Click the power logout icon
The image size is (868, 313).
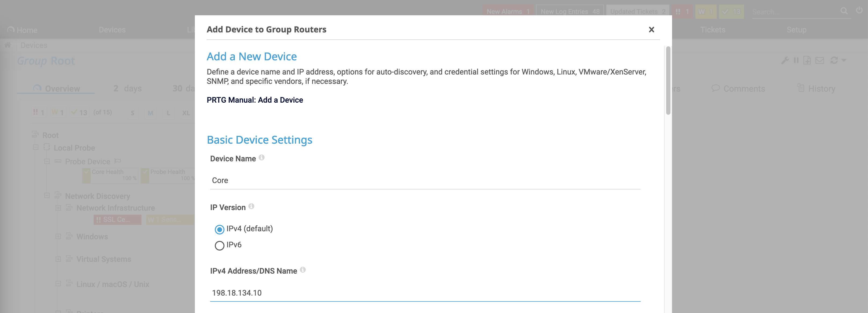[859, 10]
